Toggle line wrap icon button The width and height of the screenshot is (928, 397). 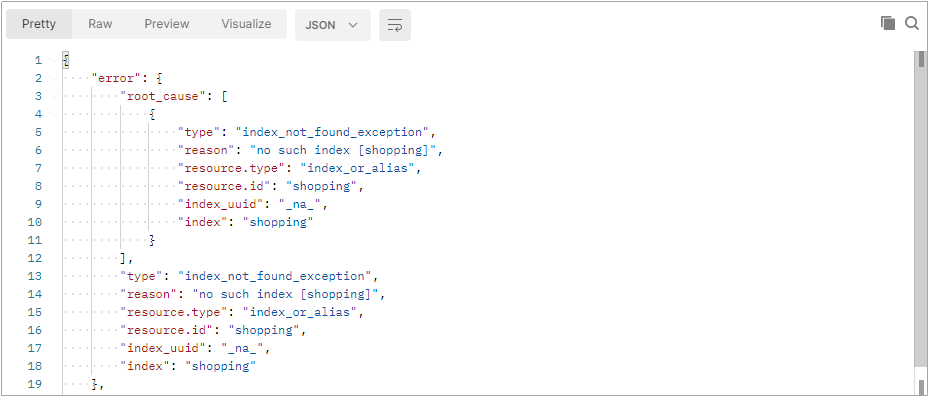point(395,25)
